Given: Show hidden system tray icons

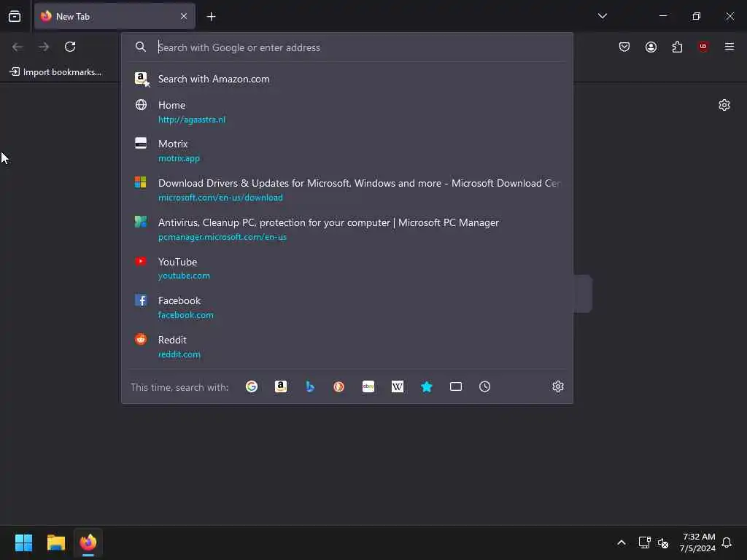Looking at the screenshot, I should pos(622,542).
